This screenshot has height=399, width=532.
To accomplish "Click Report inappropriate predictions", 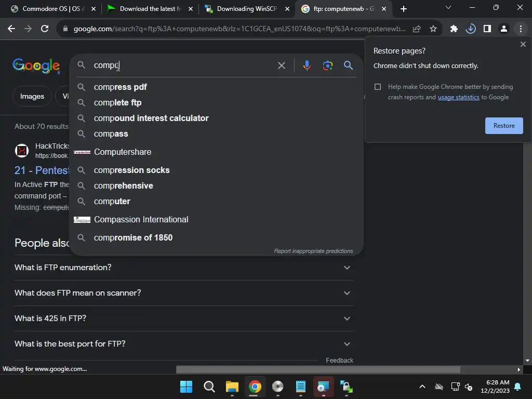I will point(313,251).
